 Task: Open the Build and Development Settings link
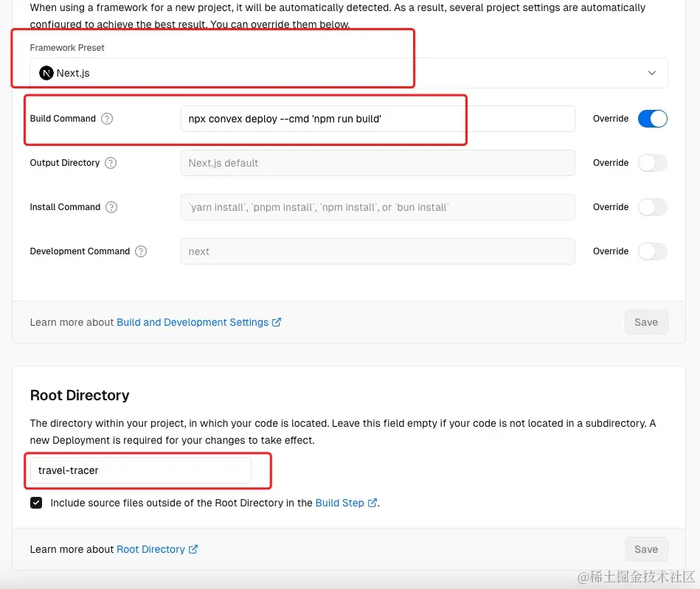click(x=193, y=322)
